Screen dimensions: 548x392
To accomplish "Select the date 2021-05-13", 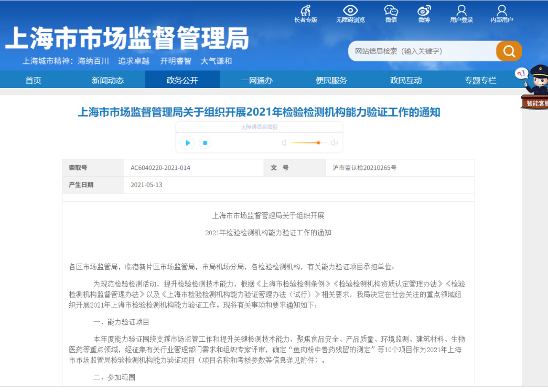I will [x=146, y=185].
